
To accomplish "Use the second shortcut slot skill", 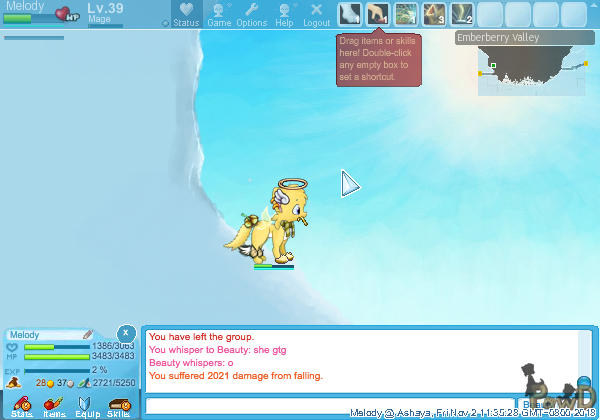I will (377, 14).
